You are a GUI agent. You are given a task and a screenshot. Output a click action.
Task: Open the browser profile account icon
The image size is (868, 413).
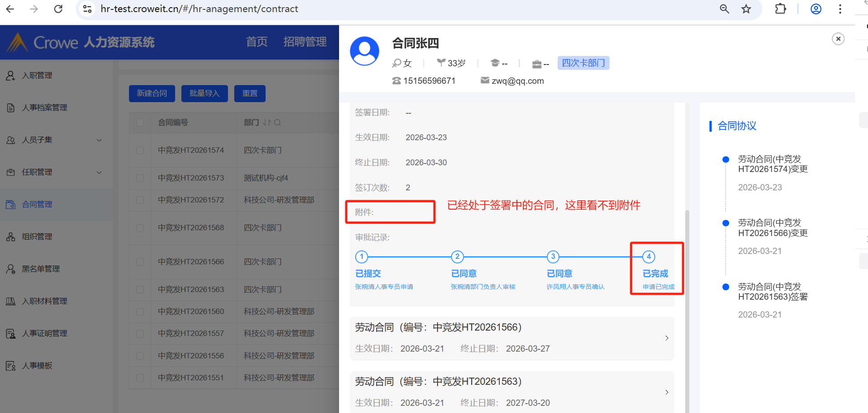pyautogui.click(x=816, y=9)
